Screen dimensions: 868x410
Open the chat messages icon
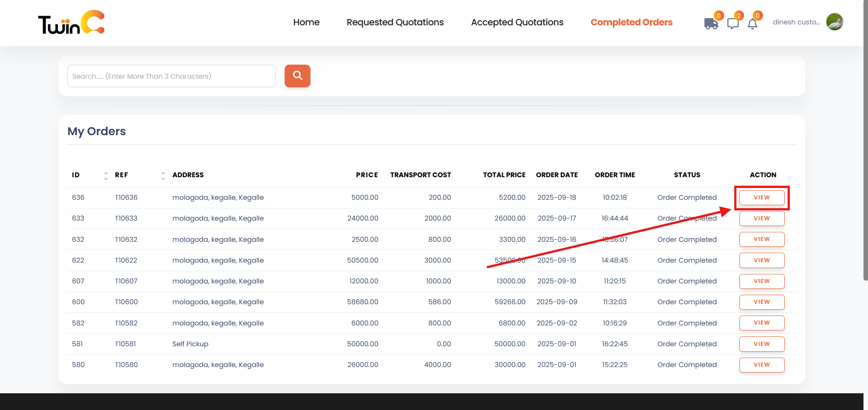click(733, 24)
